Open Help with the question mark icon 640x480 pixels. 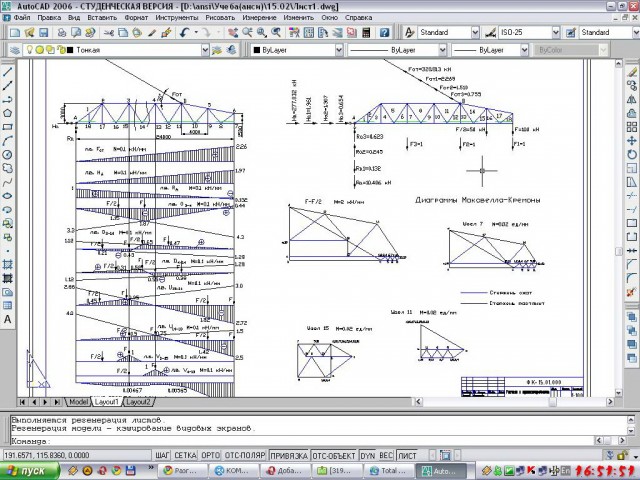click(x=384, y=33)
